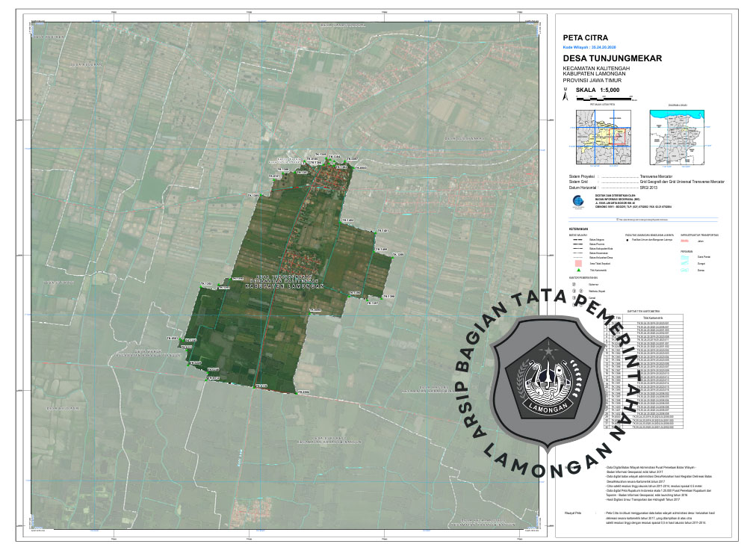Click the Fasilitas Umum black dot symbol
The image size is (756, 550).
coord(627,241)
